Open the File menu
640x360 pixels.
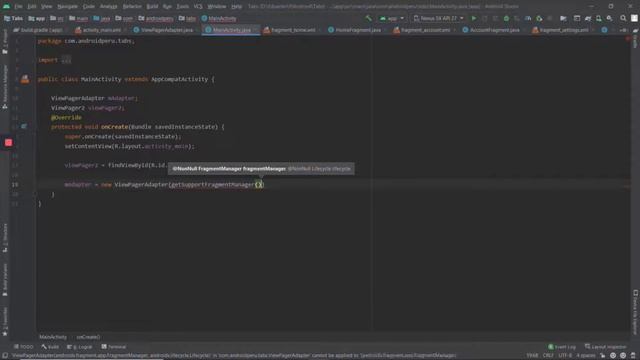pos(18,7)
